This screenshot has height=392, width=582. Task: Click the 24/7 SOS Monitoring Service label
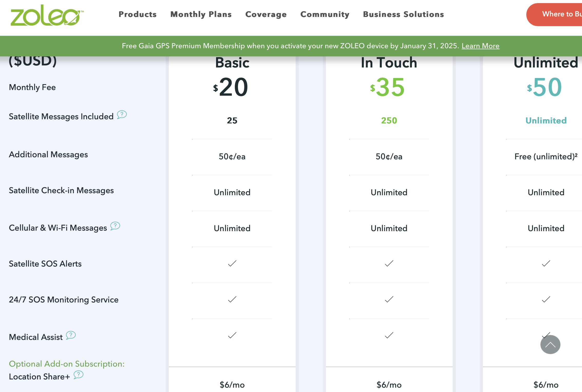(x=64, y=300)
